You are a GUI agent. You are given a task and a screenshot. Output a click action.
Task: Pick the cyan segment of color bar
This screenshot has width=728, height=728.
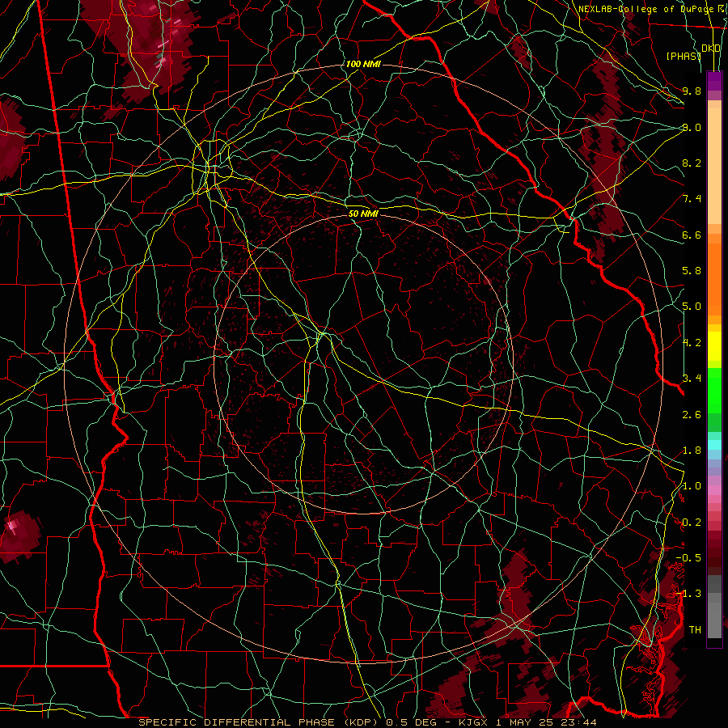pos(714,445)
